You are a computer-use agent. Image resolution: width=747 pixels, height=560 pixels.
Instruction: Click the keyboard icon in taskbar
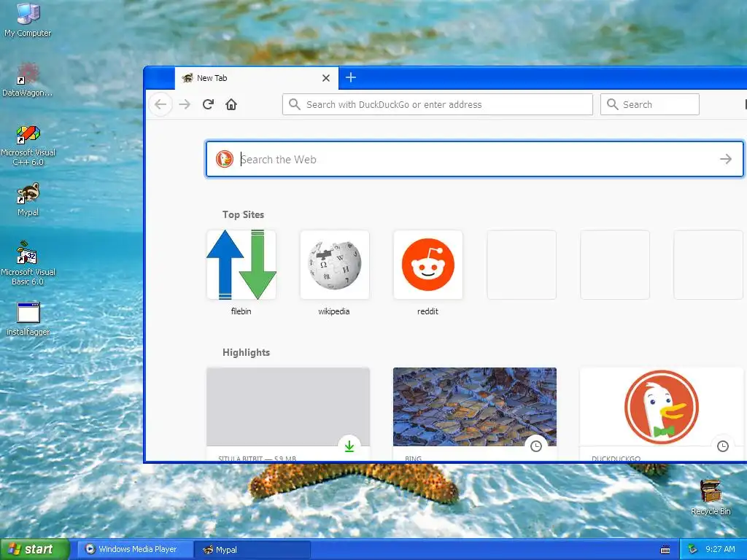(x=665, y=550)
